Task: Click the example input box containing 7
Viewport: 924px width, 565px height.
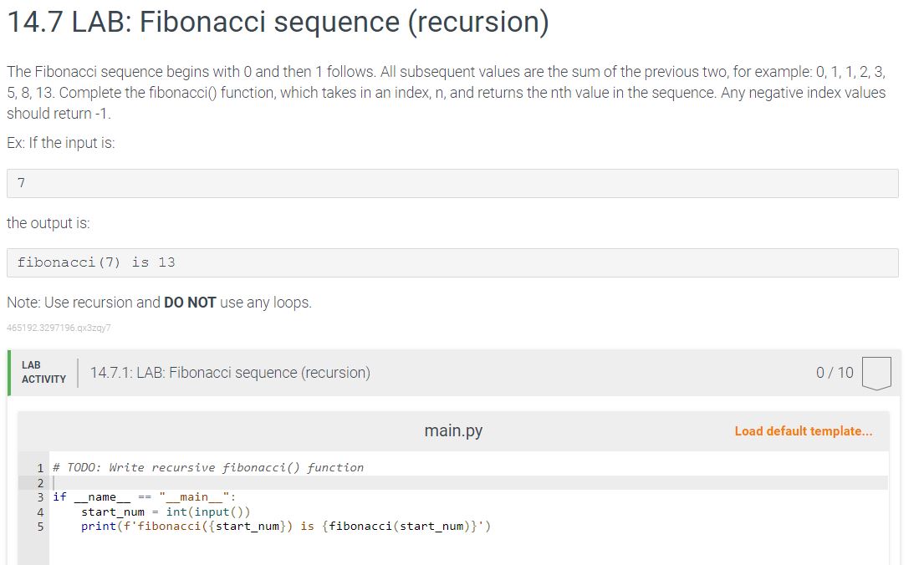Action: (452, 184)
